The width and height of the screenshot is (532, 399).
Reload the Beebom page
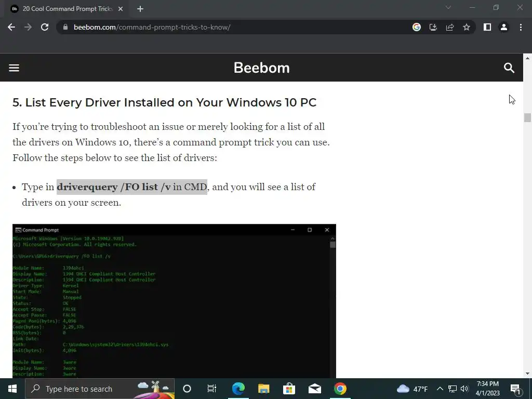point(45,27)
